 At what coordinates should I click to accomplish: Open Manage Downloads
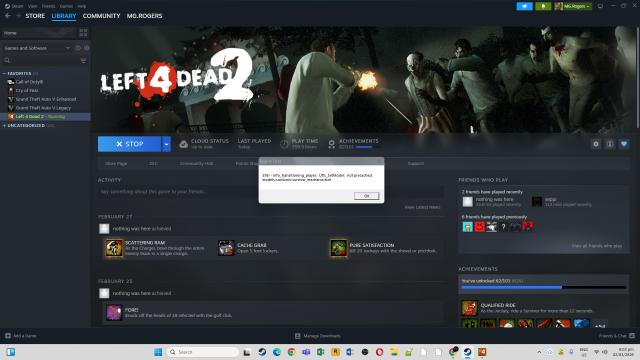(318, 336)
